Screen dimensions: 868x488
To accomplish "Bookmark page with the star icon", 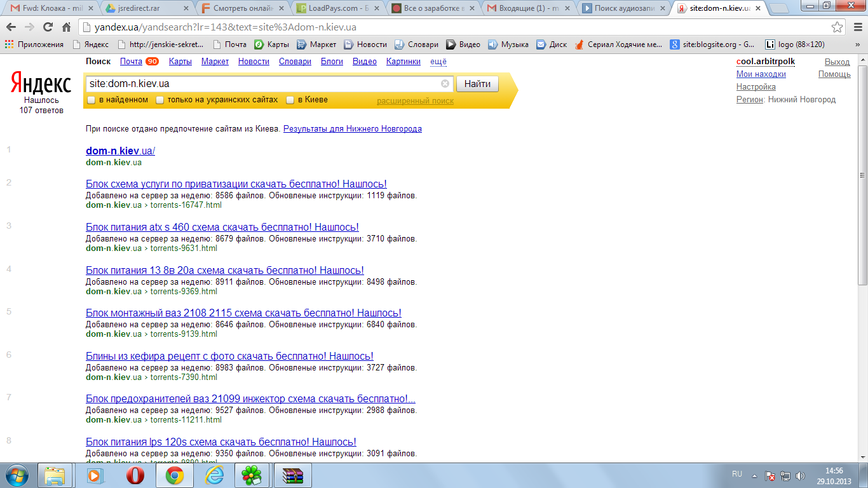I will [x=837, y=27].
